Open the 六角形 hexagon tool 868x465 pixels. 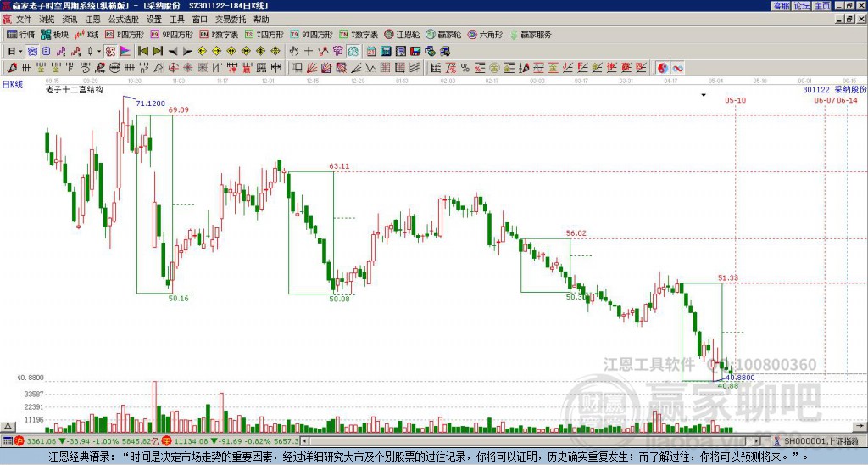(x=485, y=34)
